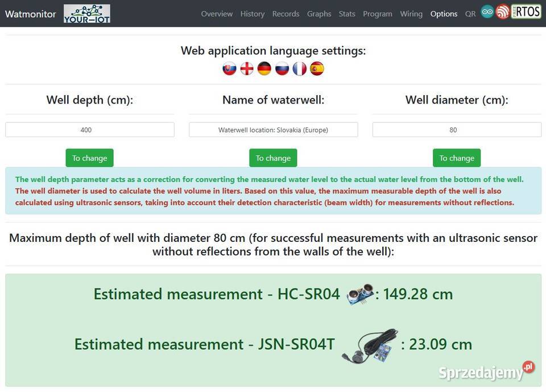Navigate to Graphs
This screenshot has height=392, width=546.
pos(319,14)
